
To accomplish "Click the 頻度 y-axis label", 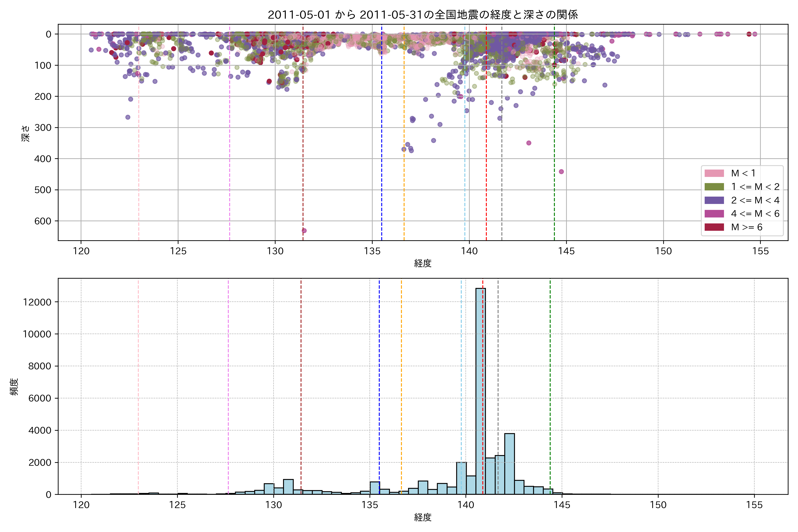I will [x=14, y=386].
